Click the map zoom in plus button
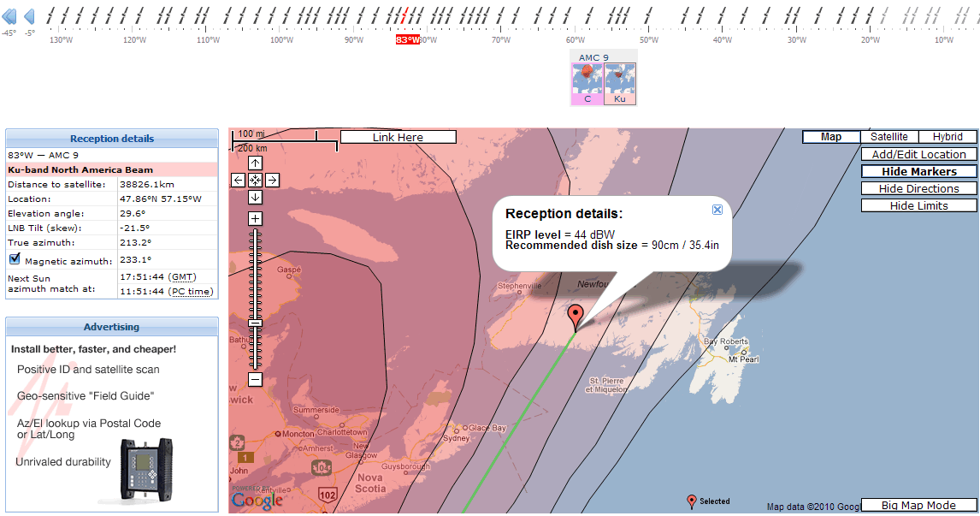 (x=255, y=218)
